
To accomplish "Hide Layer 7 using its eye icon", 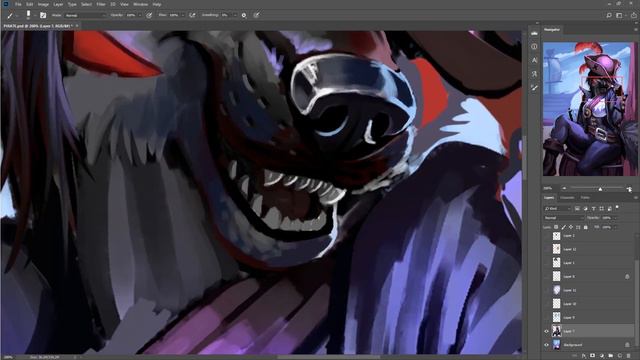I will [x=547, y=331].
